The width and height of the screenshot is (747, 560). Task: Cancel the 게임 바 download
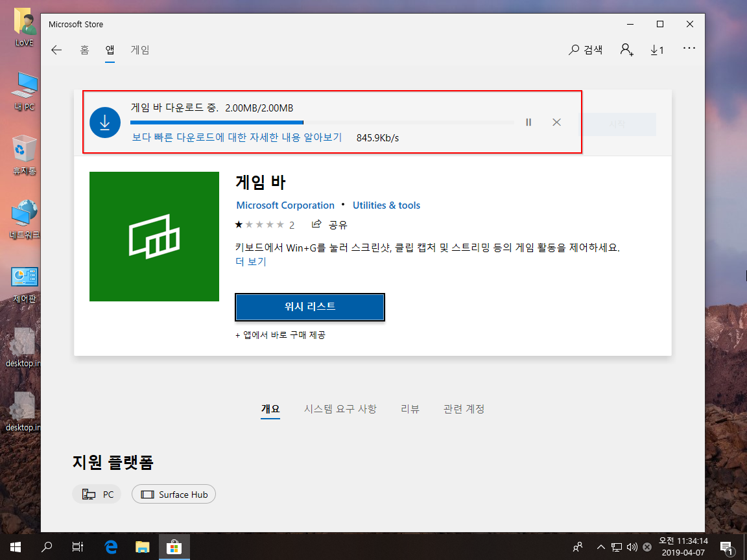coord(556,122)
